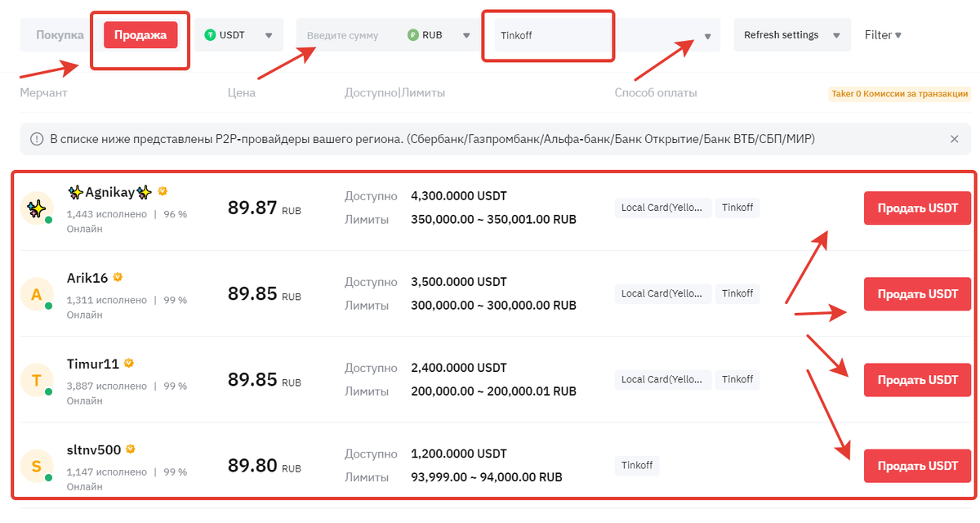Click 1,443 исполнено stats under Agnikay
This screenshot has height=523, width=980.
[107, 214]
